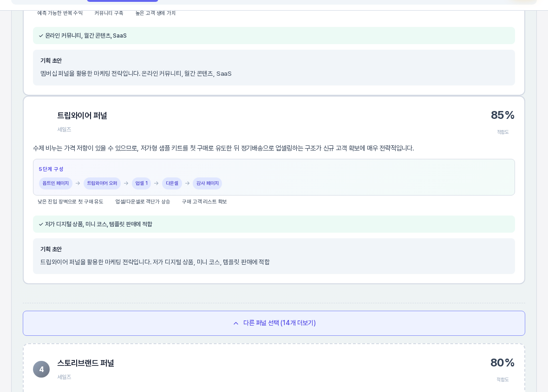Click the 높은 고객 생애 가치 benefit
This screenshot has height=392, width=548.
click(156, 13)
